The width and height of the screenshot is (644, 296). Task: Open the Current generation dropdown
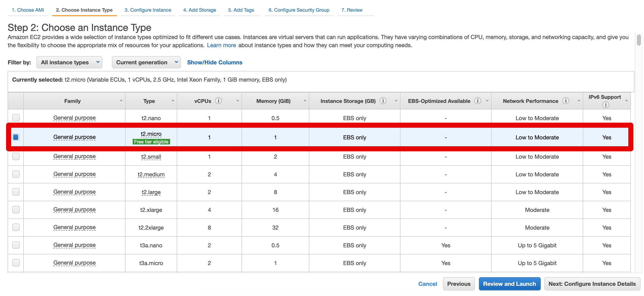146,62
